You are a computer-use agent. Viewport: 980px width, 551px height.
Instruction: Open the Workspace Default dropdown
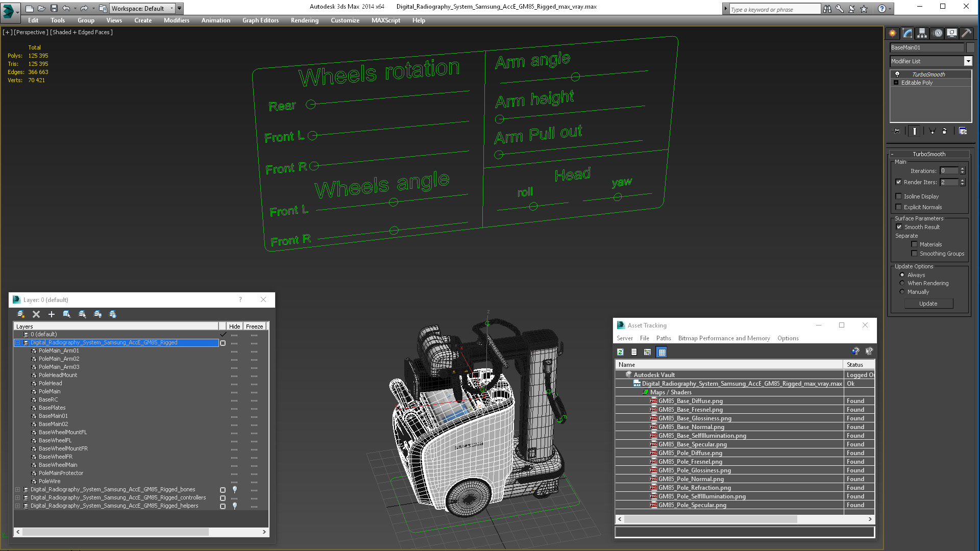point(142,9)
